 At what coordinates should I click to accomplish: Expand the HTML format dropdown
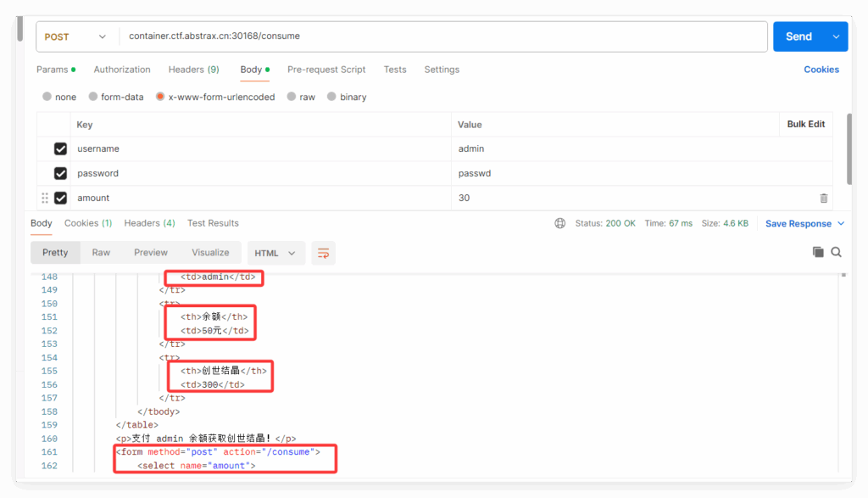[275, 253]
